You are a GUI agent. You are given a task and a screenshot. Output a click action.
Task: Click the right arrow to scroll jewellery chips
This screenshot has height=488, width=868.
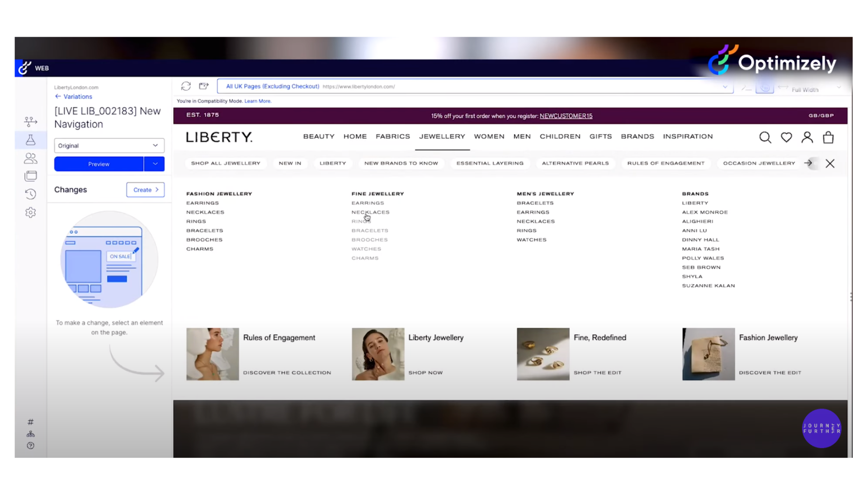tap(808, 163)
